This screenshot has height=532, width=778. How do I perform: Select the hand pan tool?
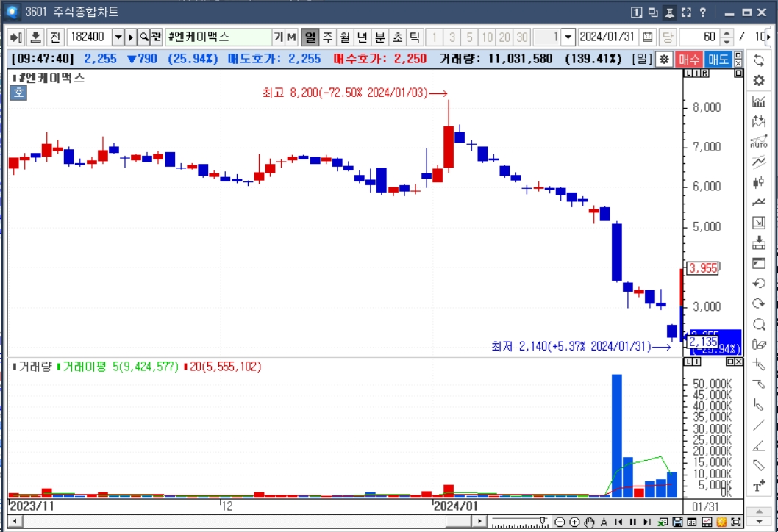pyautogui.click(x=589, y=522)
